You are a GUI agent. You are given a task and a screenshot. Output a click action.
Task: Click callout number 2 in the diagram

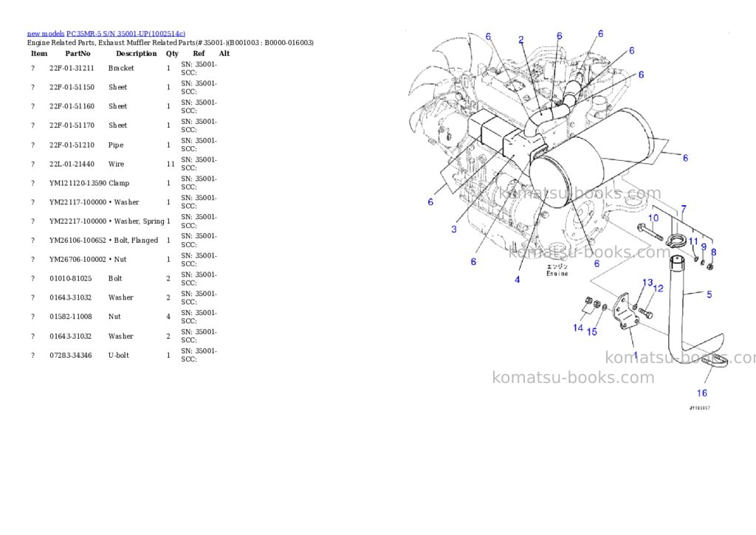521,40
